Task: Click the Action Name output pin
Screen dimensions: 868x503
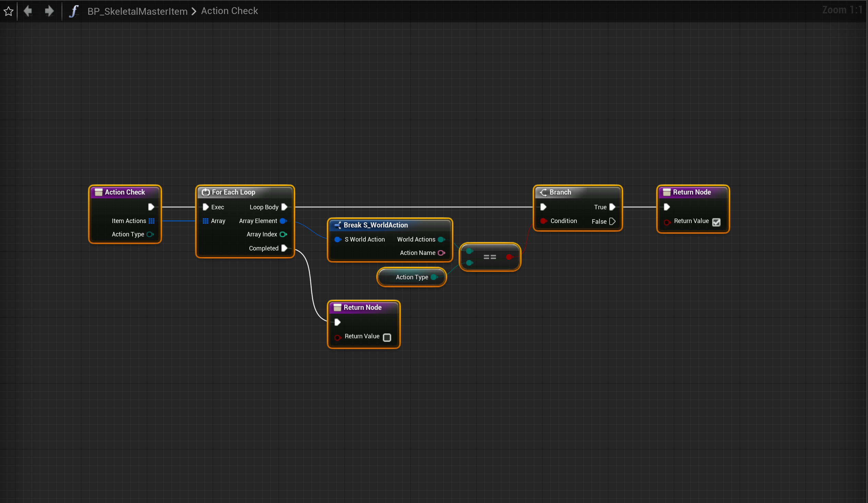Action: 441,253
